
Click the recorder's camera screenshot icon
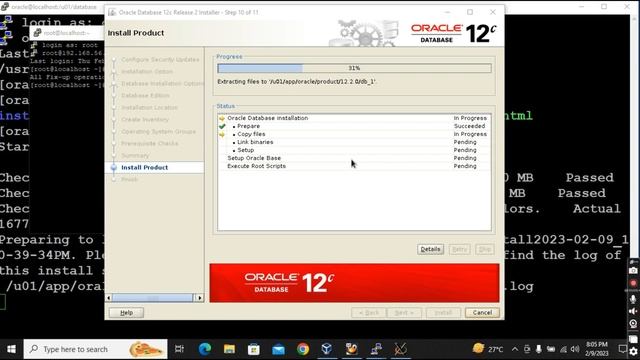633,271
